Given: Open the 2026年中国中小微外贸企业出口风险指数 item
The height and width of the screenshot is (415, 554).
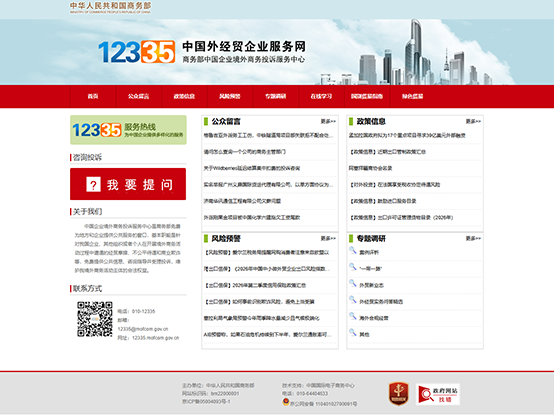Looking at the screenshot, I should (x=267, y=269).
